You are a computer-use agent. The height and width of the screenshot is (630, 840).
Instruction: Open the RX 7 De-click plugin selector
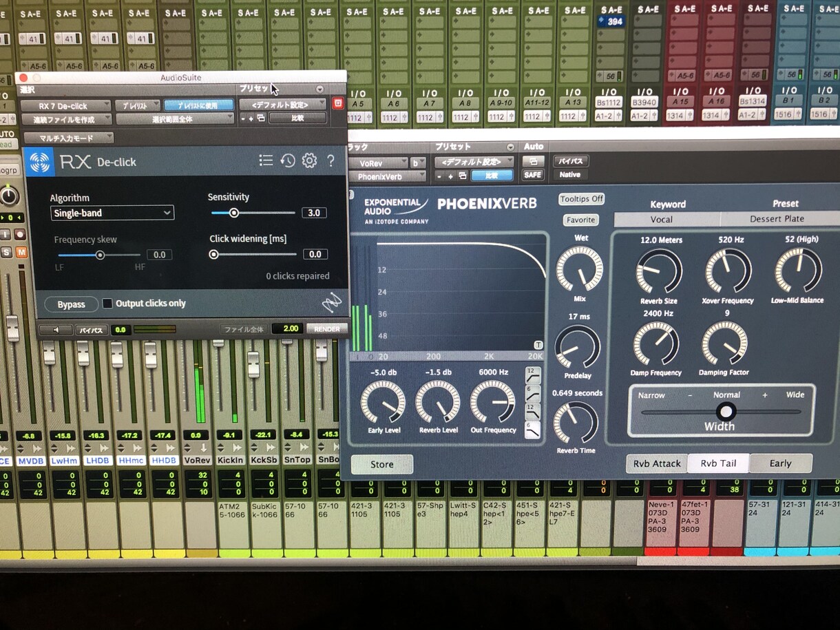pos(65,105)
